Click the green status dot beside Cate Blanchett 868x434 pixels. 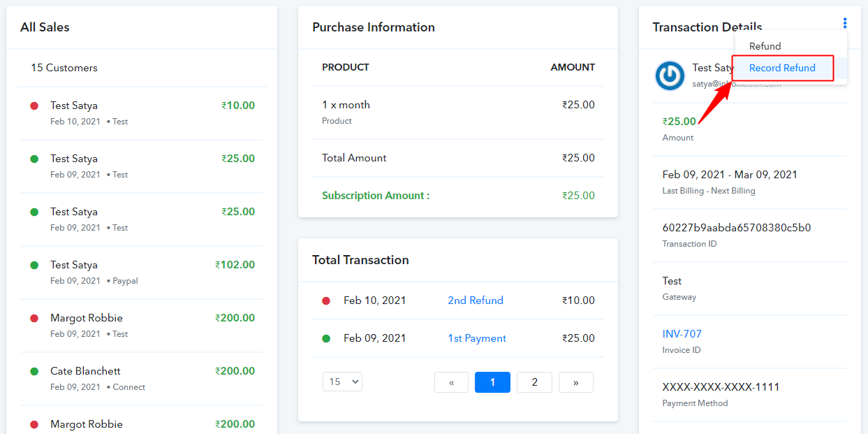(x=34, y=372)
